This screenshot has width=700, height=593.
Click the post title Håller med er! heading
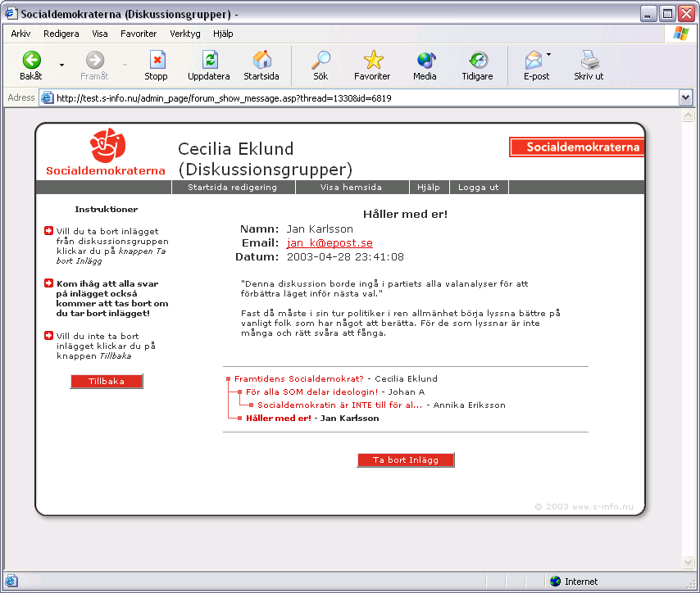tap(406, 214)
